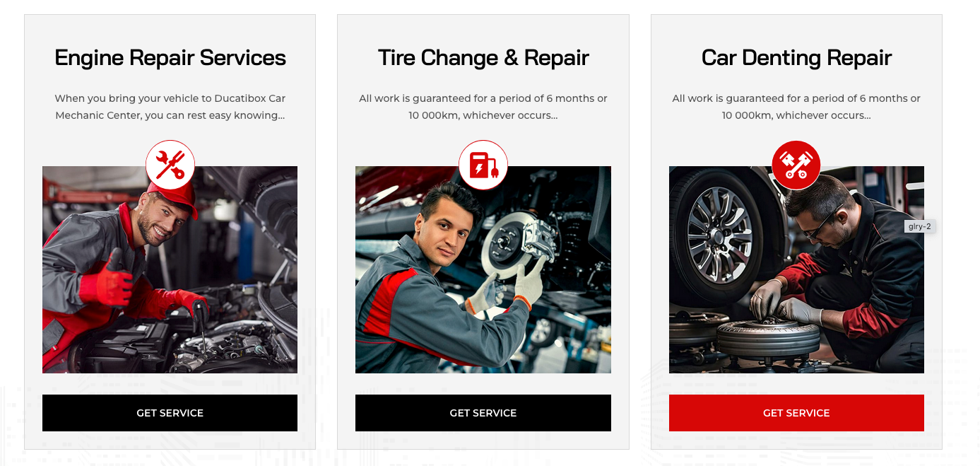Click the red cap mechanic engine image

170,269
